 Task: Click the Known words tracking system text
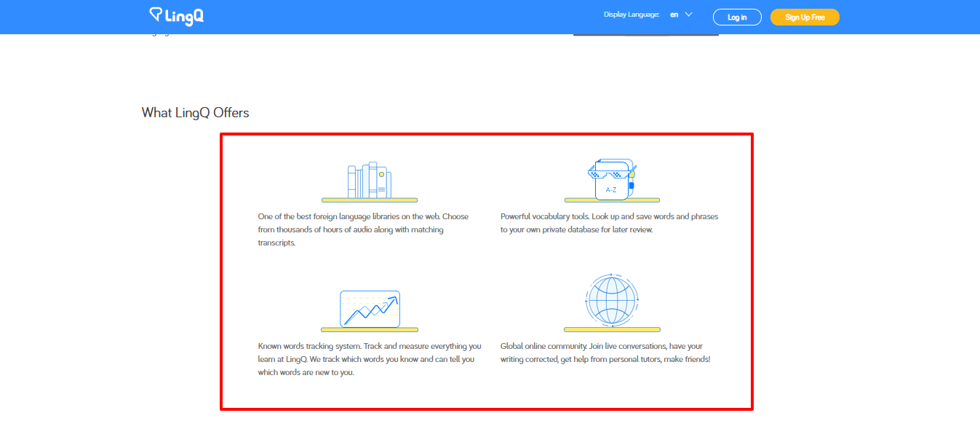(369, 359)
